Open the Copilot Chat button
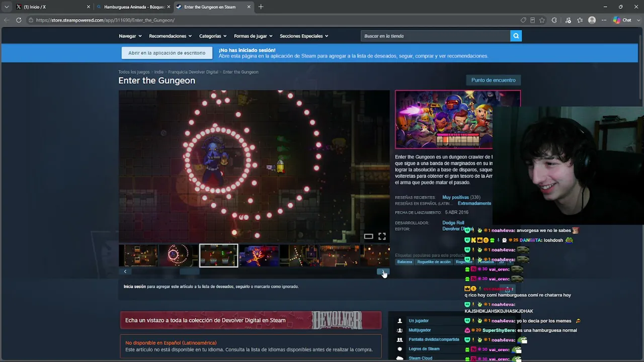The height and width of the screenshot is (362, 644). click(622, 20)
